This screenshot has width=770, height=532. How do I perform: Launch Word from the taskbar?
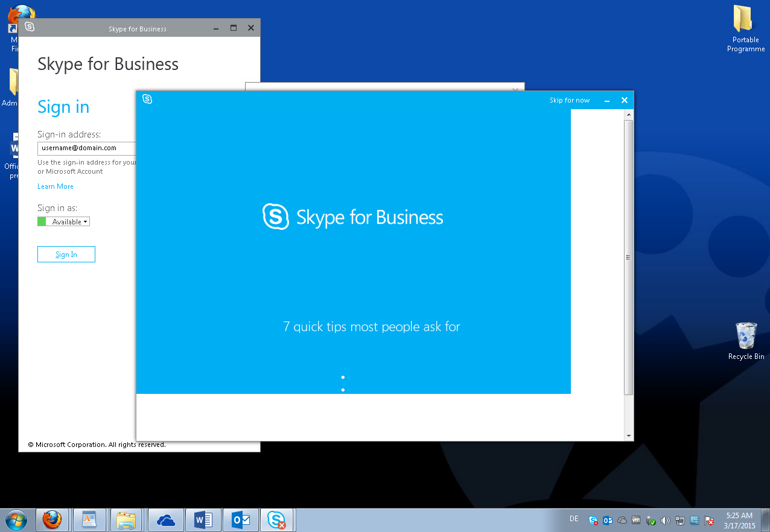(x=203, y=519)
